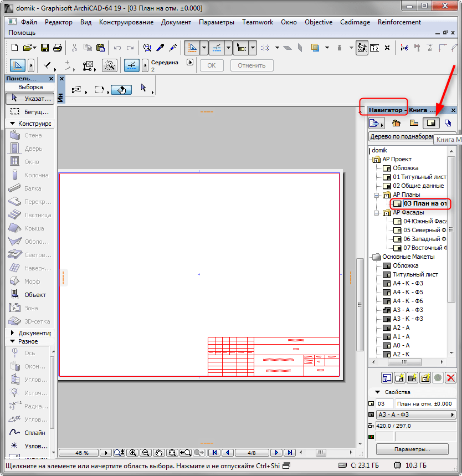Click the Параметры... button
Viewport: 462px width, 476px height.
412,449
